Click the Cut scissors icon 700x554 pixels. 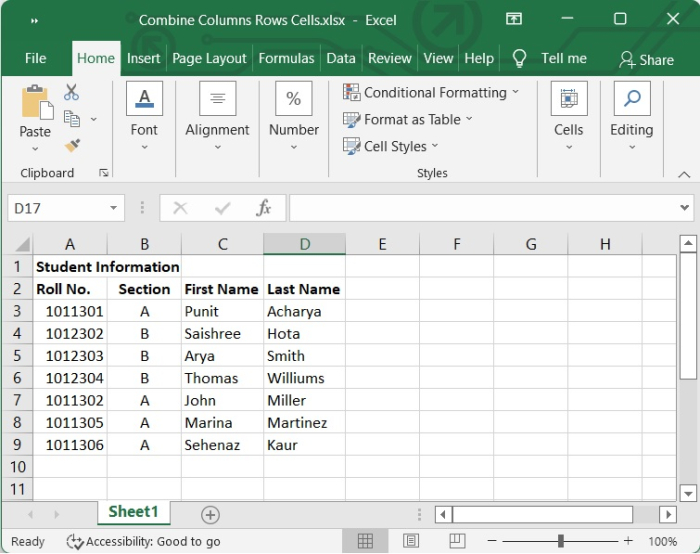(71, 93)
